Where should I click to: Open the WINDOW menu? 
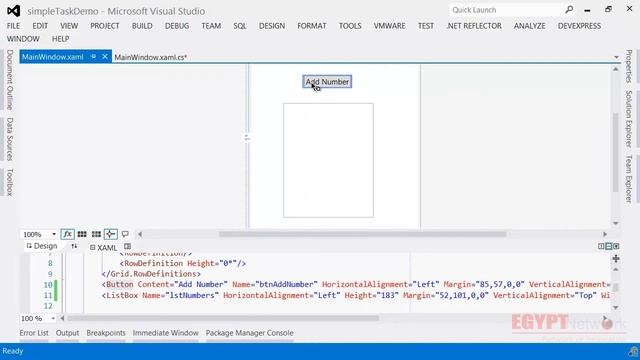[23, 39]
